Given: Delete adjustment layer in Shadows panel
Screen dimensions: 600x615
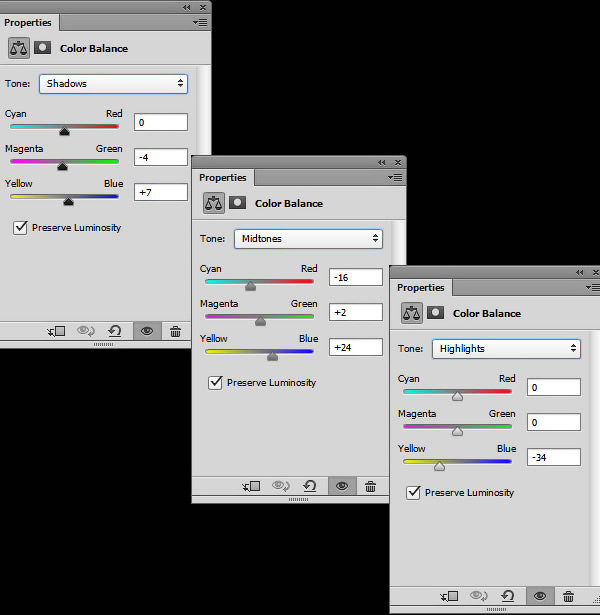Looking at the screenshot, I should 175,331.
